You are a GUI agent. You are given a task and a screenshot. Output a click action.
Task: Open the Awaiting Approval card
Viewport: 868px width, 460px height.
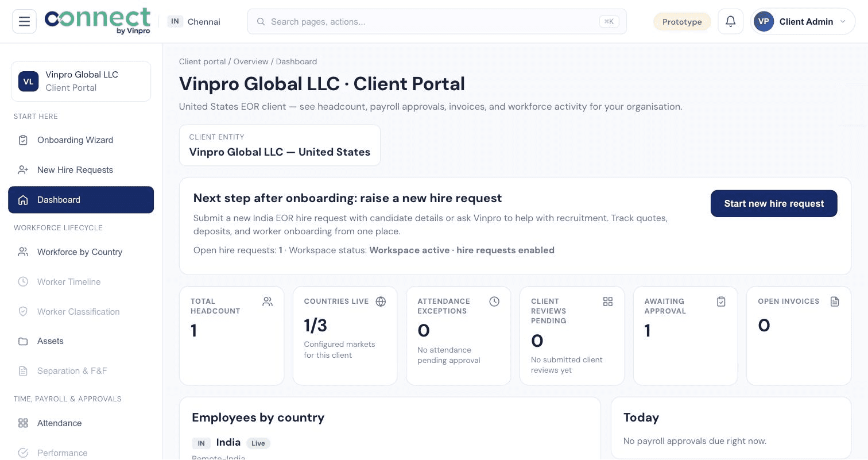685,335
